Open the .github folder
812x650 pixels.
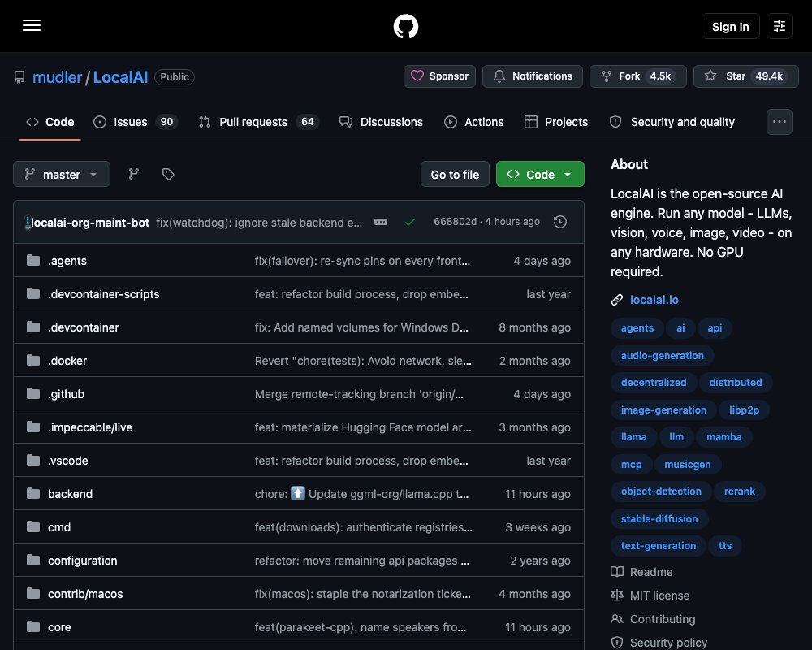(x=66, y=394)
